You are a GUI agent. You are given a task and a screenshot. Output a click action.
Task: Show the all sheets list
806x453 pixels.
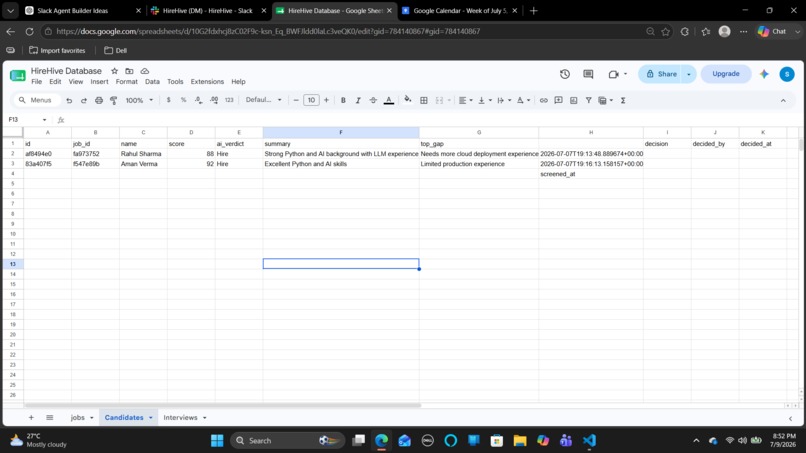(49, 418)
